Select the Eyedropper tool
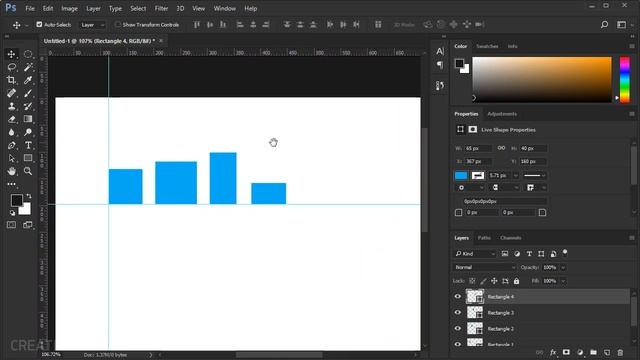Viewport: 640px width, 360px height. point(28,80)
